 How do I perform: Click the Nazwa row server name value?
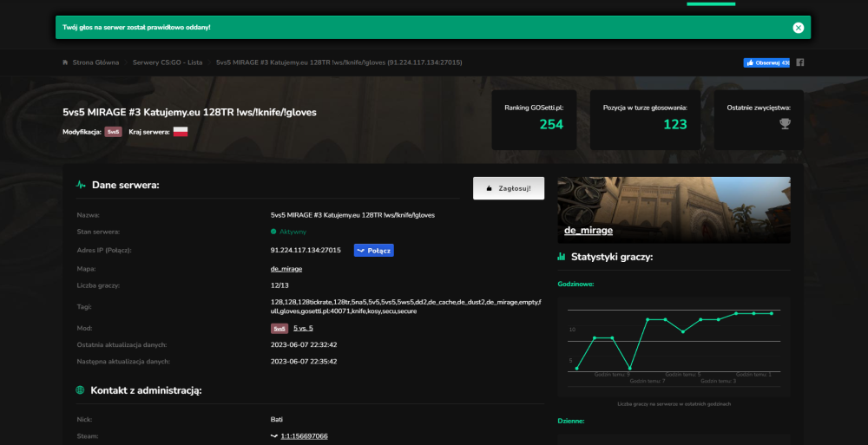click(x=352, y=215)
